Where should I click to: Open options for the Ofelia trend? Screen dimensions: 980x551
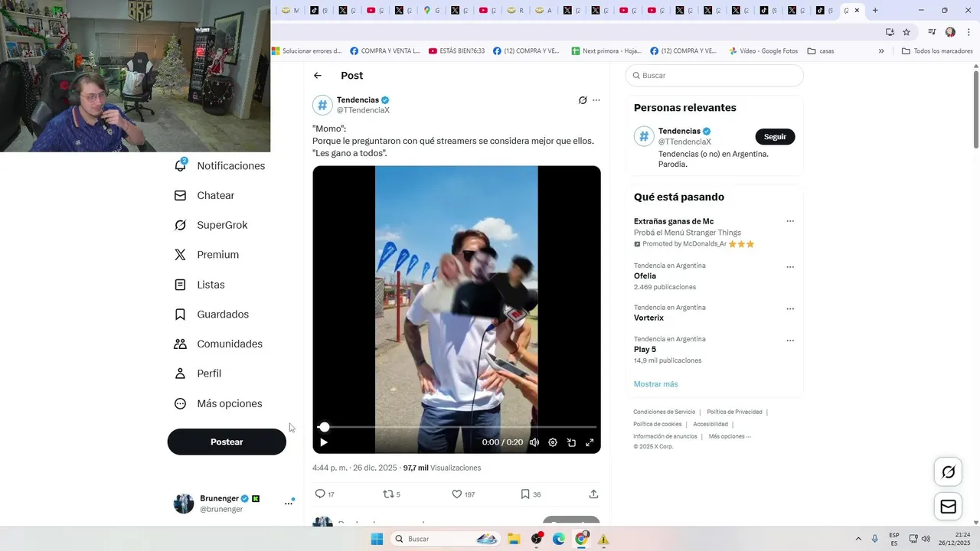(790, 267)
